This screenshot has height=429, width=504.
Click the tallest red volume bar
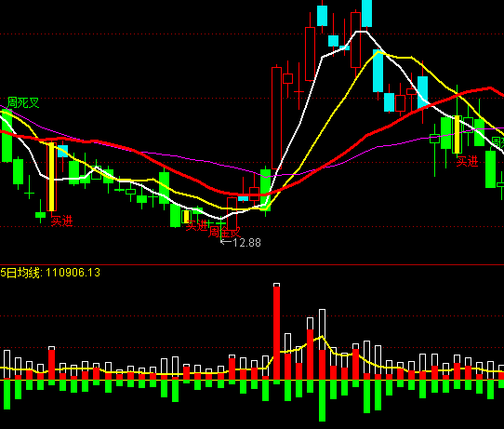[276, 333]
